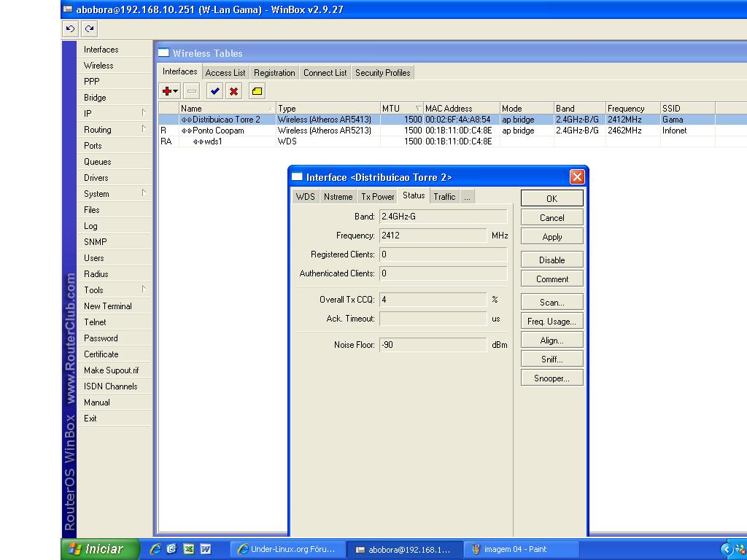Launch Internet Explorer from quick launch
This screenshot has height=560, width=747.
(x=155, y=549)
